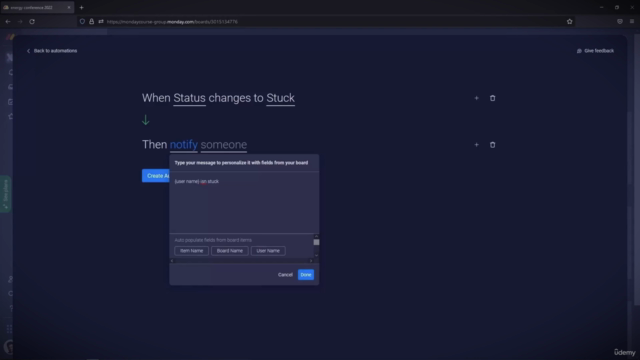Confirm message with Done button

coord(306,275)
